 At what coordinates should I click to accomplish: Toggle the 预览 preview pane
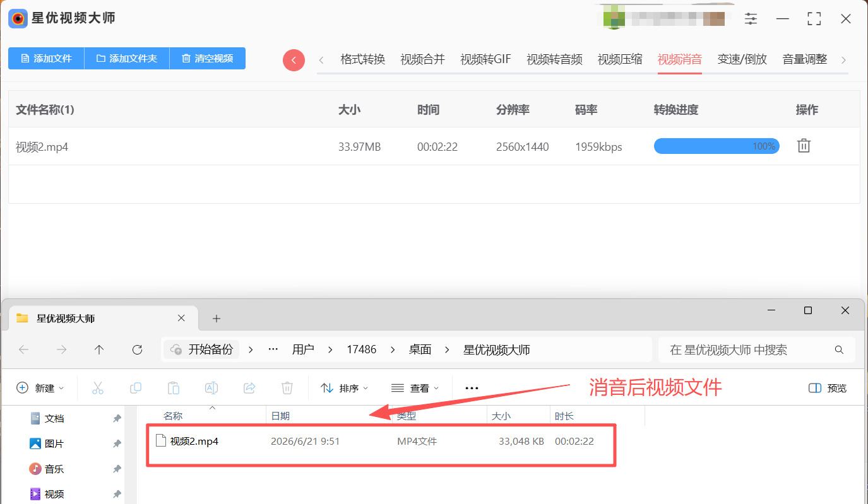point(828,388)
